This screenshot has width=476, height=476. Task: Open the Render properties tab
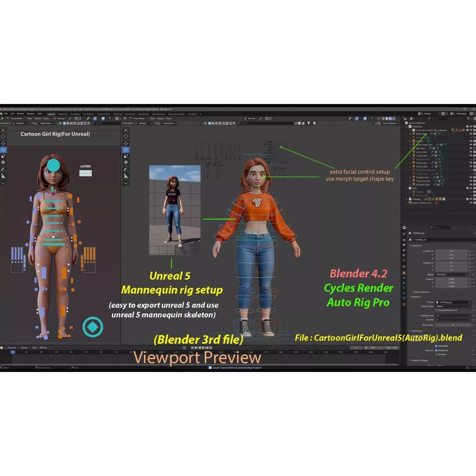(404, 240)
